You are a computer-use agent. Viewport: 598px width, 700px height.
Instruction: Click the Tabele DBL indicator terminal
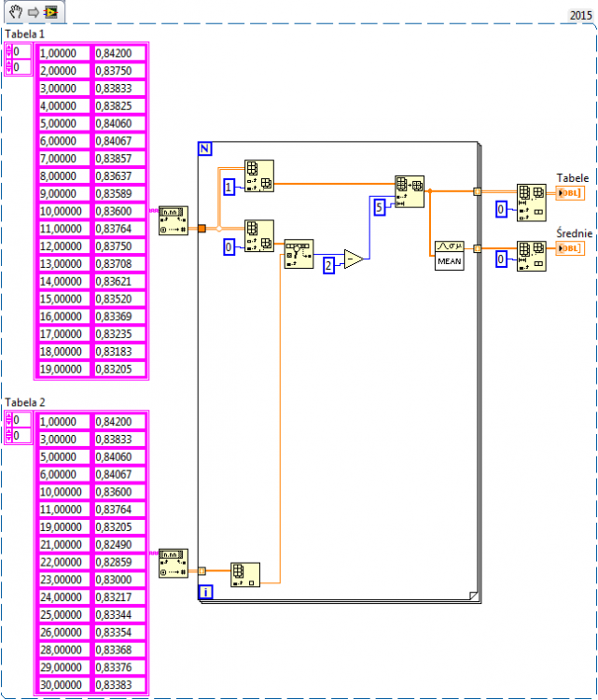click(570, 193)
